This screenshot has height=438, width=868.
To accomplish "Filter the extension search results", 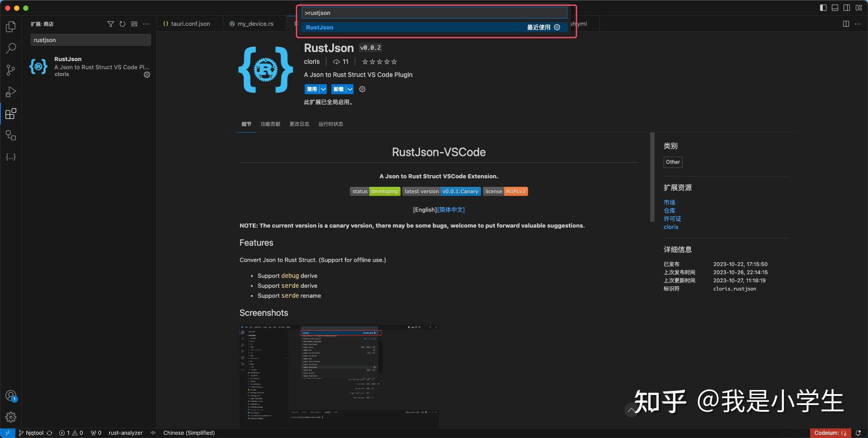I will pyautogui.click(x=111, y=24).
